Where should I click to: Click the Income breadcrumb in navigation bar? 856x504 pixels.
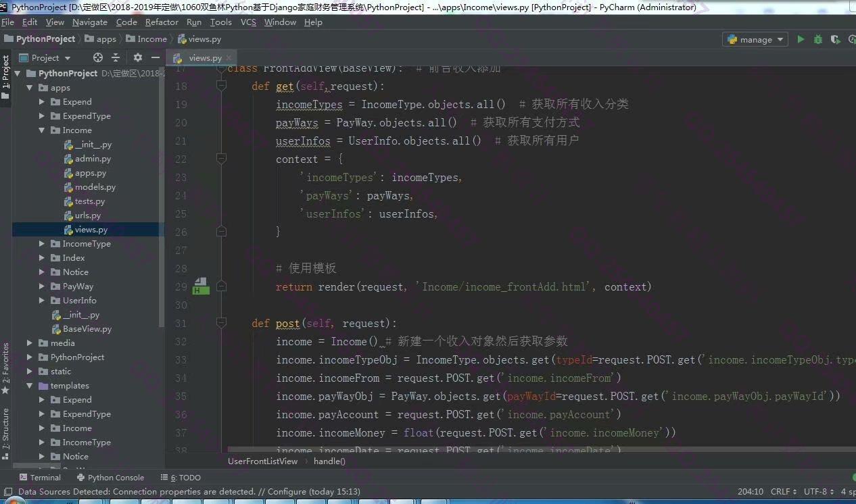pos(146,39)
